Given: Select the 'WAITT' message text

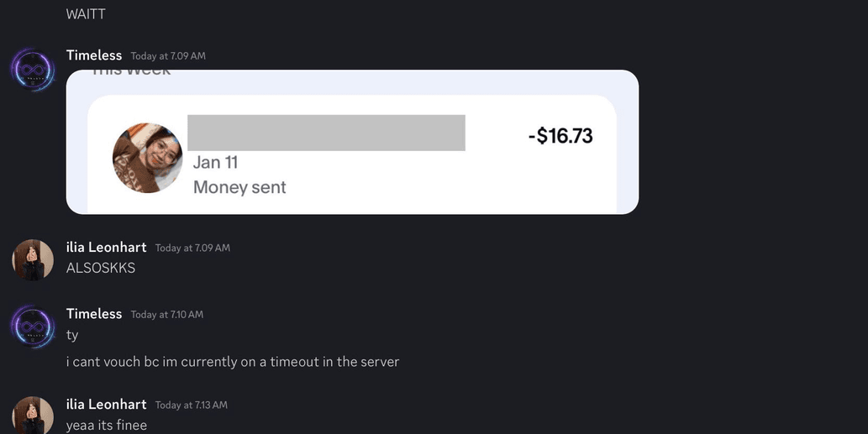Looking at the screenshot, I should pyautogui.click(x=86, y=13).
